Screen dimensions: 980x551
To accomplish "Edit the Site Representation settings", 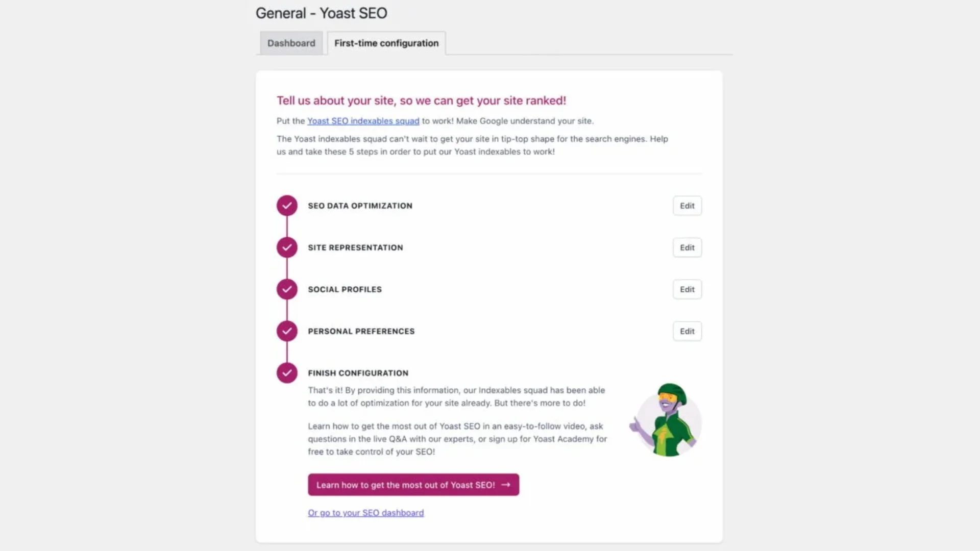I will tap(687, 247).
